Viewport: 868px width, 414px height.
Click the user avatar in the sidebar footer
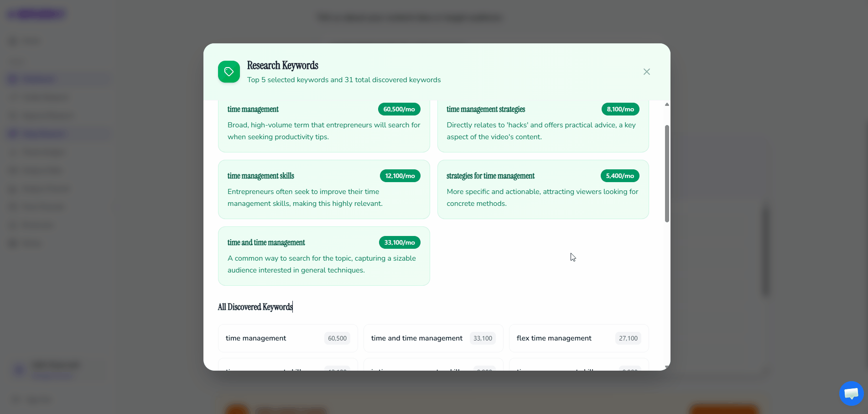[x=18, y=370]
